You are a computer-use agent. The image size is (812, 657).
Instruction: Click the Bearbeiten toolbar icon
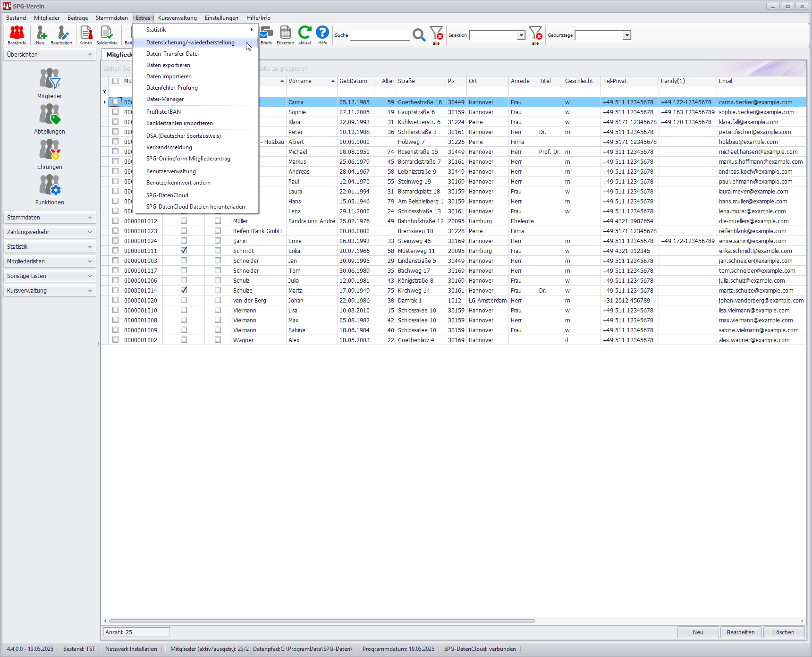61,35
